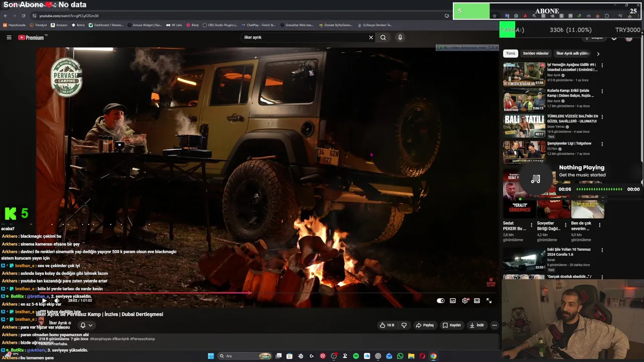The width and height of the screenshot is (644, 362).
Task: Like the video with 10 B likes
Action: 387,325
